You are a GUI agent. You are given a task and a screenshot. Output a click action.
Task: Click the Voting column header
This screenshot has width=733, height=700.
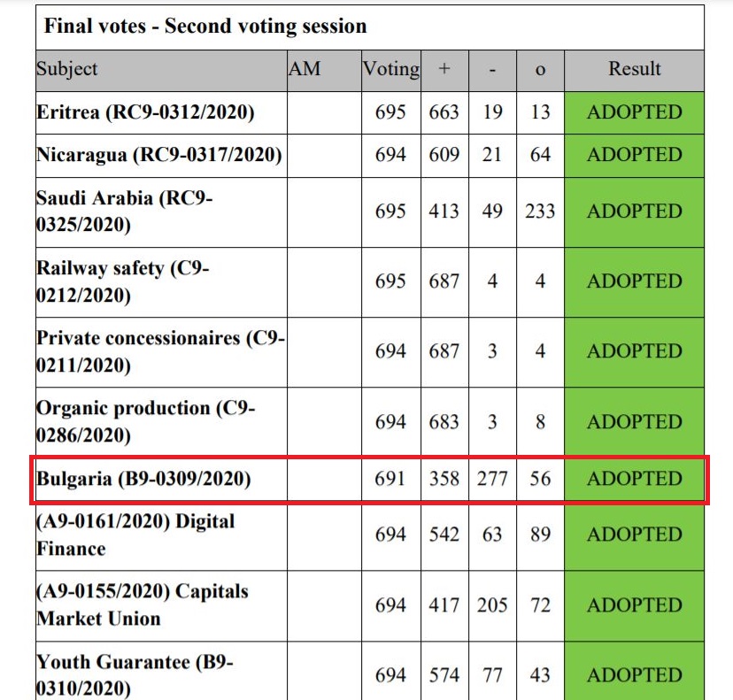click(x=390, y=71)
